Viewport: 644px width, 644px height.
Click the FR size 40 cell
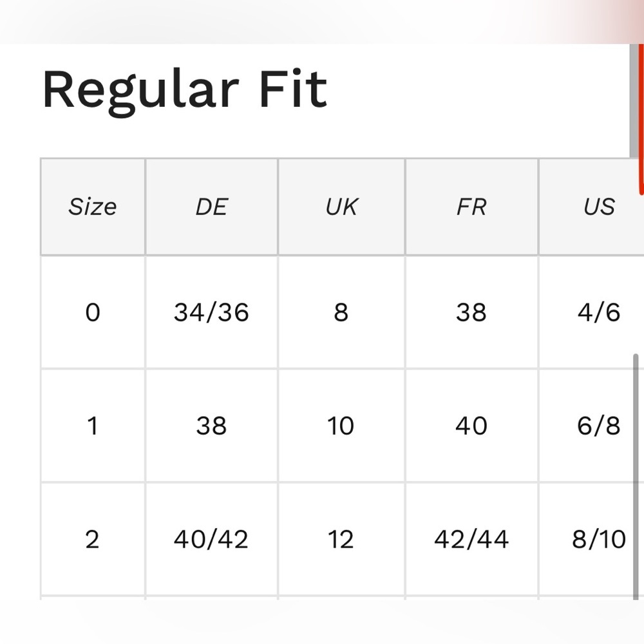471,426
